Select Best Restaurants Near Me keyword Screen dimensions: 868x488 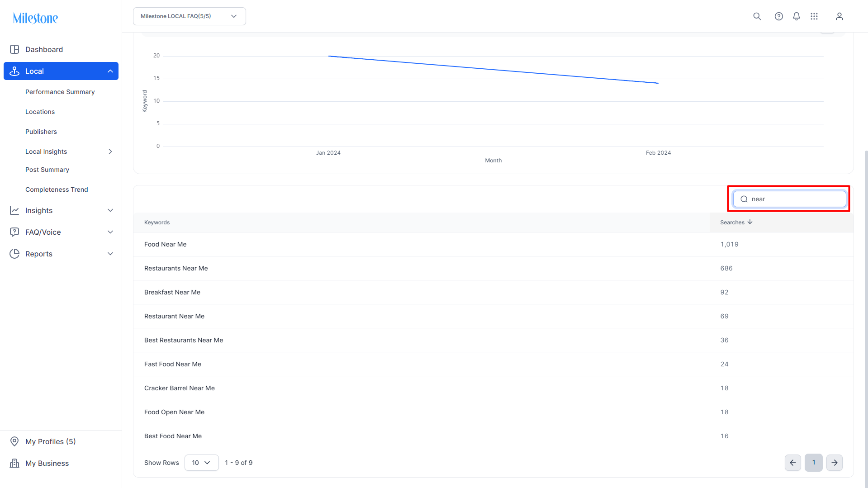tap(184, 340)
